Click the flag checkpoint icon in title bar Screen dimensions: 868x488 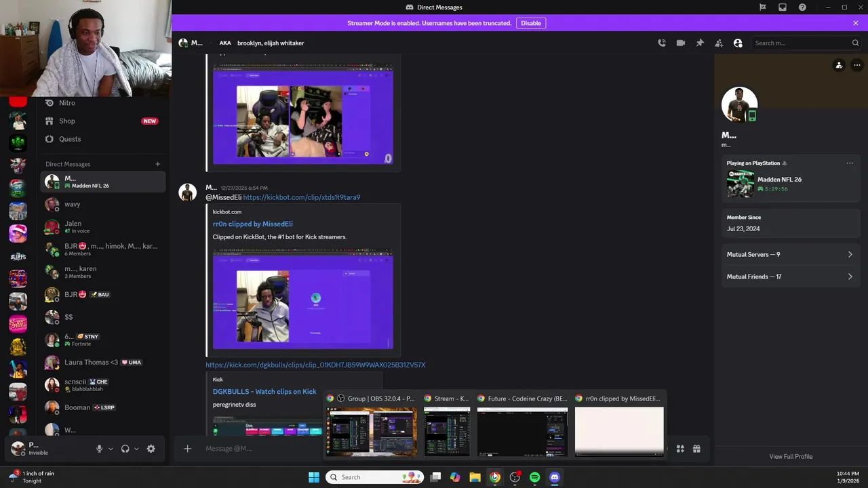pyautogui.click(x=763, y=7)
